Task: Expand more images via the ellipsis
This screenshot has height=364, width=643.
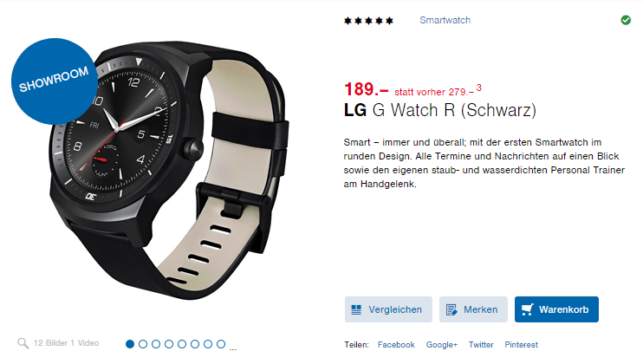Action: click(x=233, y=349)
